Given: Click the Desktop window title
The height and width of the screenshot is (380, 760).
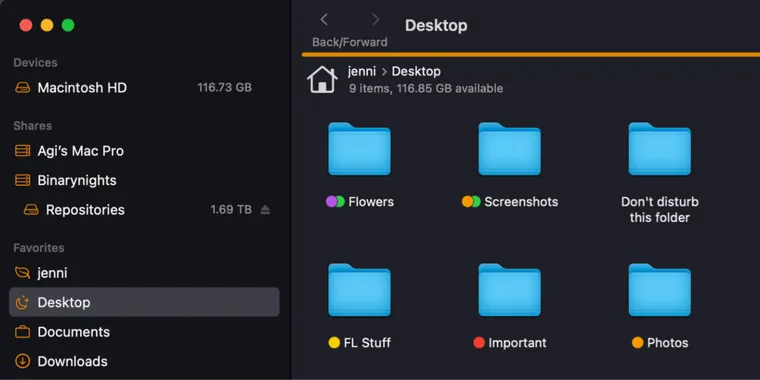Looking at the screenshot, I should [x=436, y=25].
